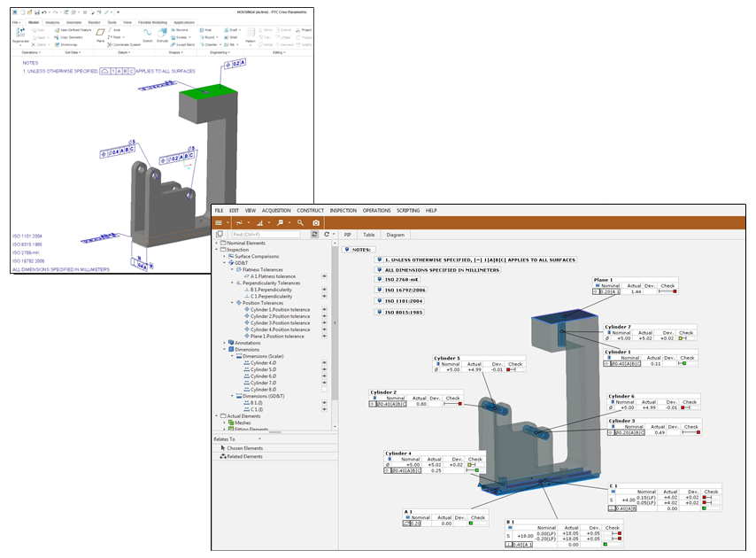The height and width of the screenshot is (558, 756).
Task: Click the PIP view button
Action: point(348,235)
